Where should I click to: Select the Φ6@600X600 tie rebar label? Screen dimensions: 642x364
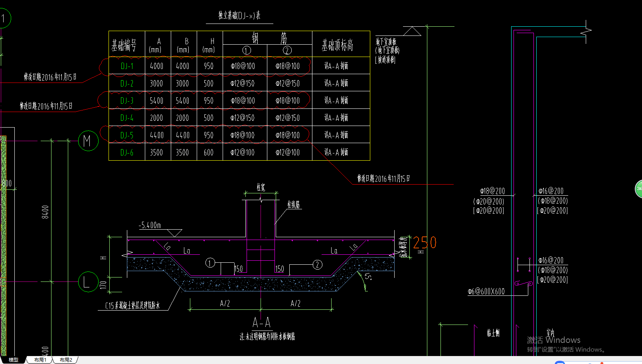tap(486, 291)
